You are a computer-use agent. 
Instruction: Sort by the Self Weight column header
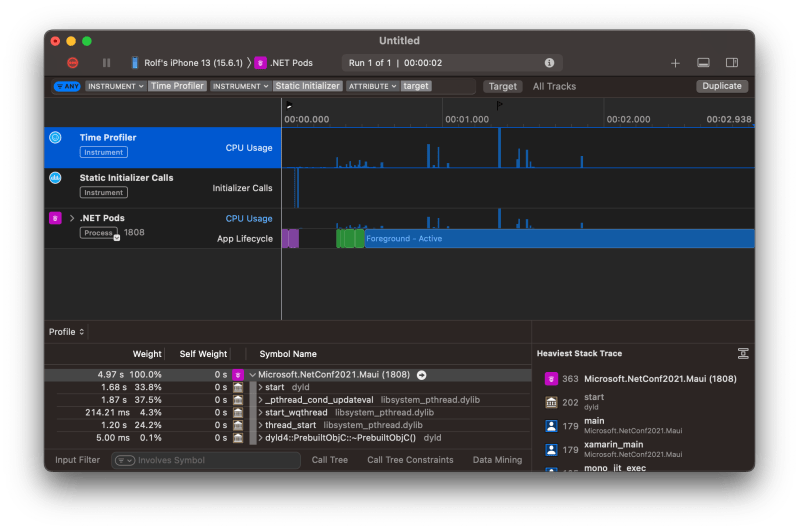(203, 354)
